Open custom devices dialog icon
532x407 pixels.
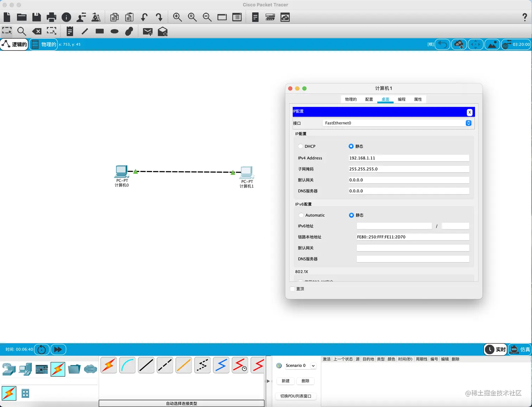click(x=270, y=17)
